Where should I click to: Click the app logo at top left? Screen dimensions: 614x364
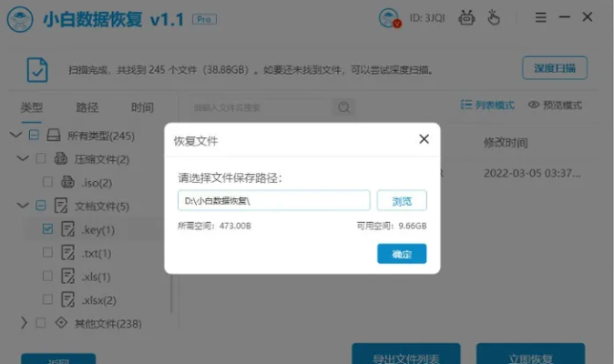coord(20,19)
